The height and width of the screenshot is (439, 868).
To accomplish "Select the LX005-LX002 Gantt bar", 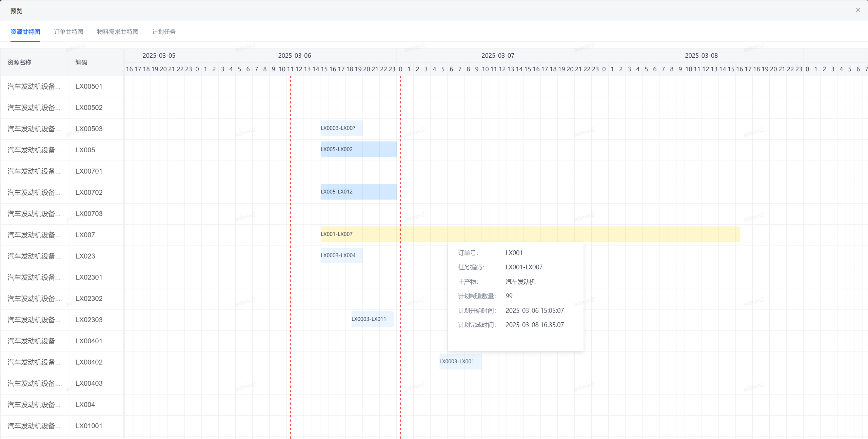I will 358,150.
